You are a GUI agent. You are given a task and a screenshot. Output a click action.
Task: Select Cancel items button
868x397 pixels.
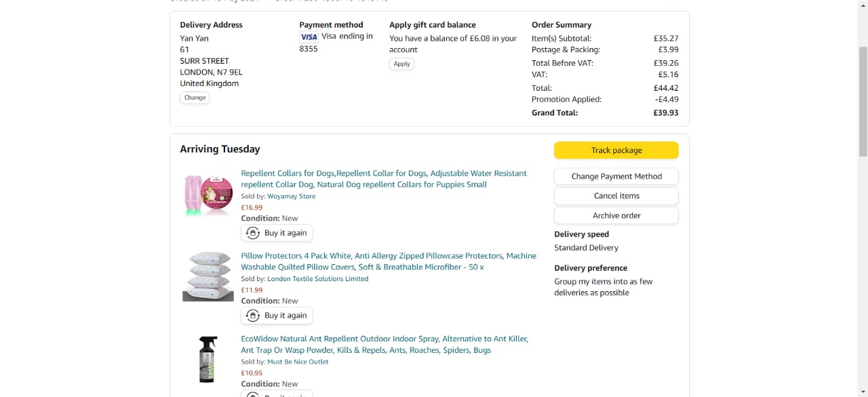coord(616,196)
